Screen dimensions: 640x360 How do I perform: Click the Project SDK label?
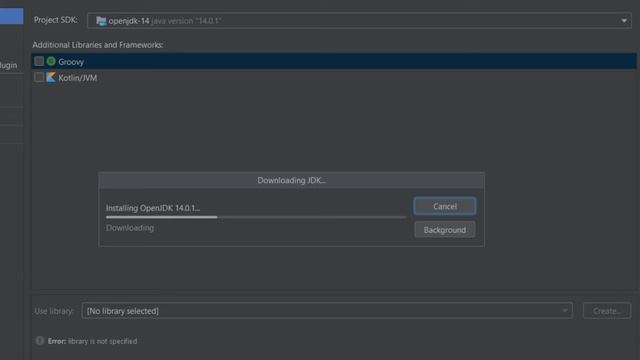point(56,20)
